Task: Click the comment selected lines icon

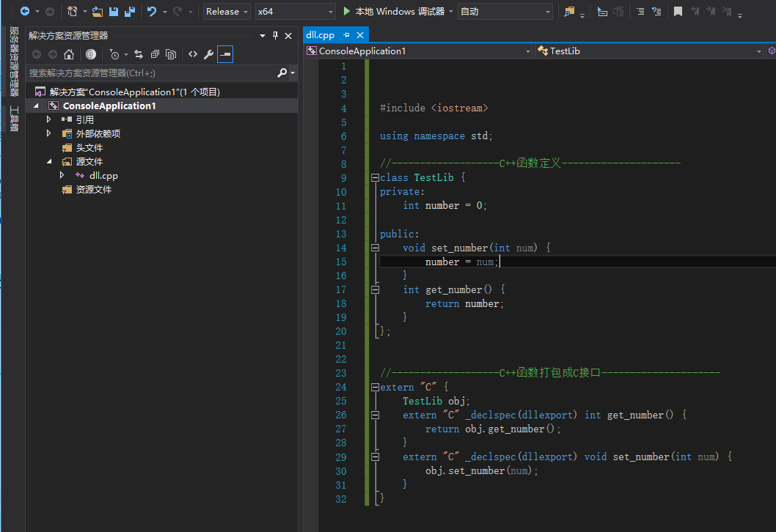Action: (640, 12)
